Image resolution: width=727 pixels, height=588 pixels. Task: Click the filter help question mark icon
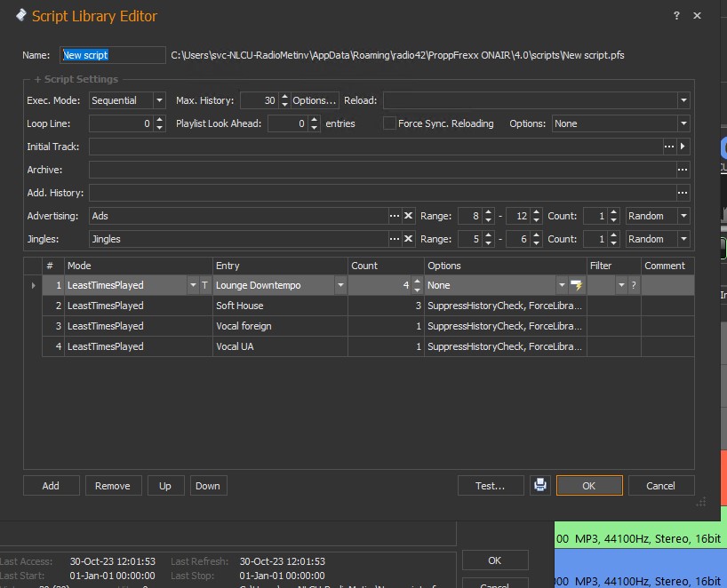(x=634, y=285)
